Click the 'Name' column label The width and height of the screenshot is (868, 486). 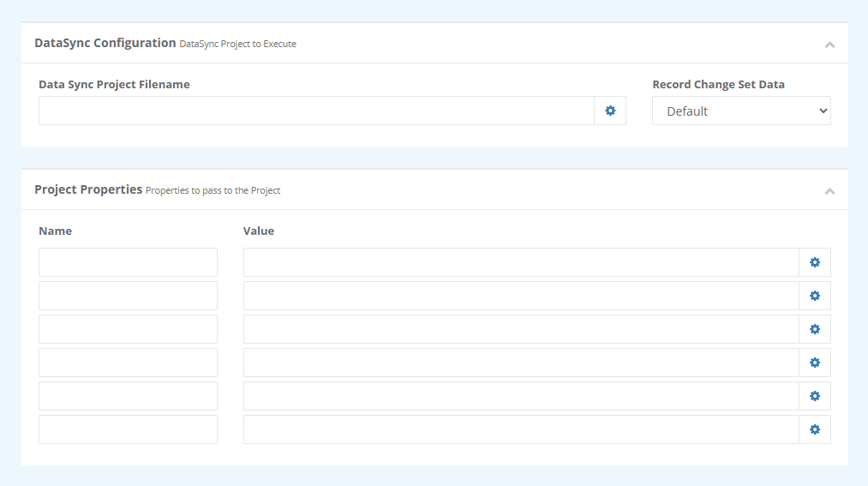tap(56, 231)
